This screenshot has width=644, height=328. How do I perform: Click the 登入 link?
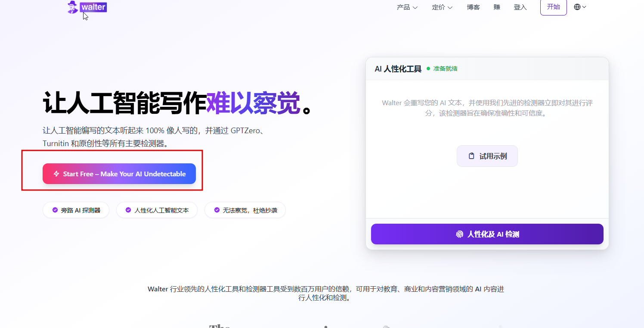tap(520, 7)
